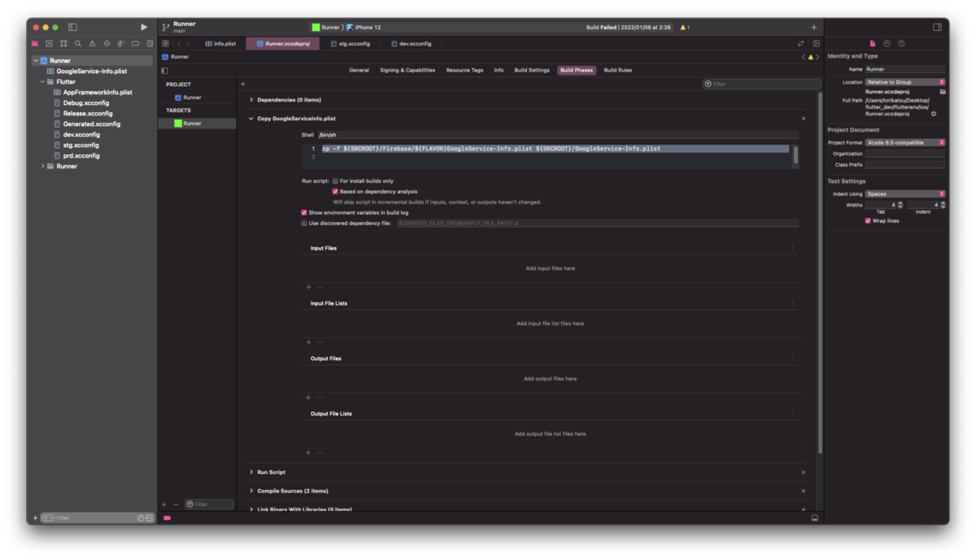Go forward with the editor's right arrow
The image size is (976, 560).
click(189, 43)
